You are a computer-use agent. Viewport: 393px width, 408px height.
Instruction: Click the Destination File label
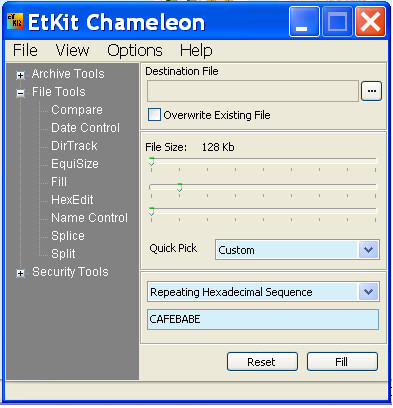coord(182,71)
